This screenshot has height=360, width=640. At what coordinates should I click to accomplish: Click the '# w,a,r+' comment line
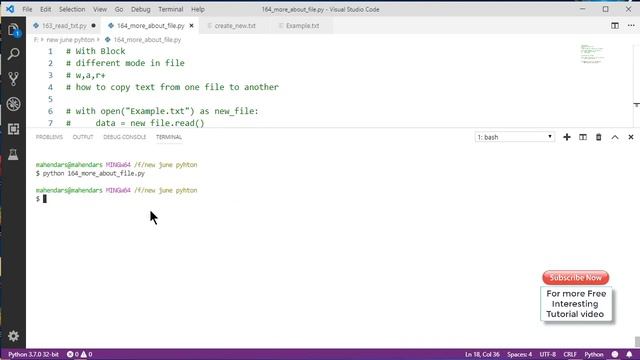(85, 75)
